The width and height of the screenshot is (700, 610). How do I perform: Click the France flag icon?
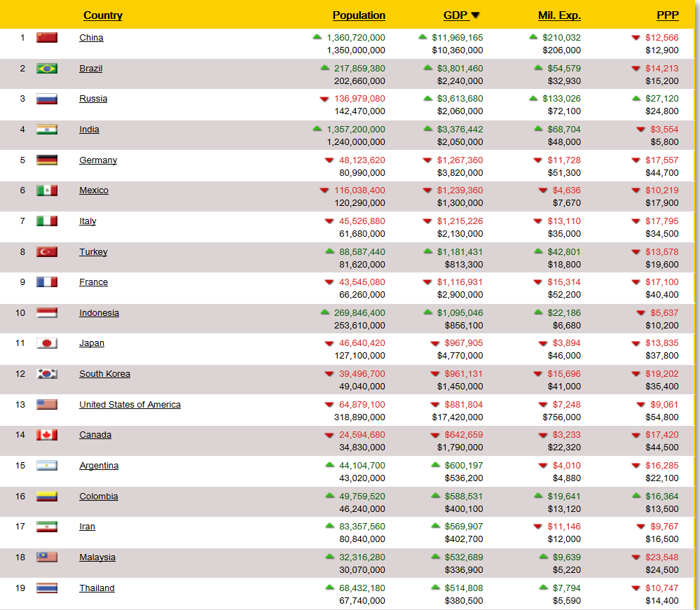click(47, 282)
